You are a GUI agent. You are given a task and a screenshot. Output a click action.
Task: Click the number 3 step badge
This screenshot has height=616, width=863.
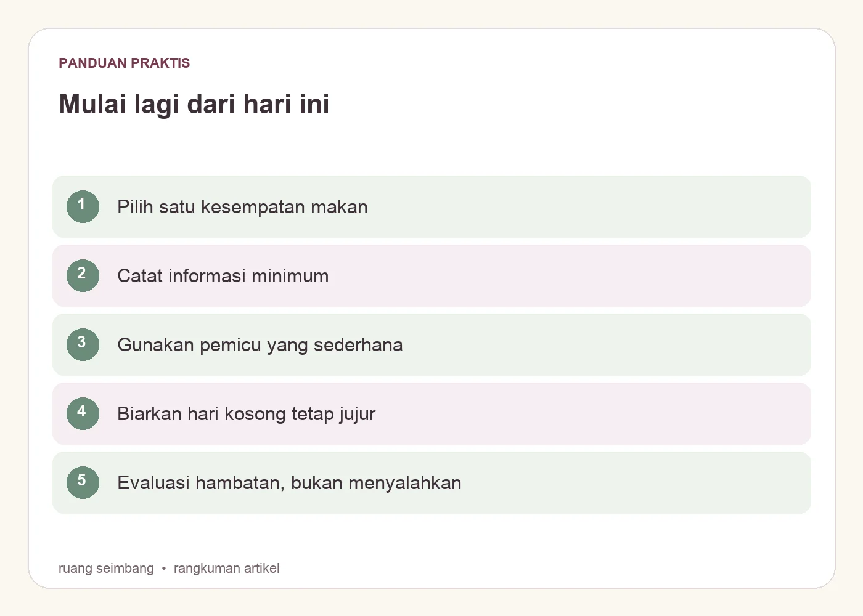click(x=83, y=344)
